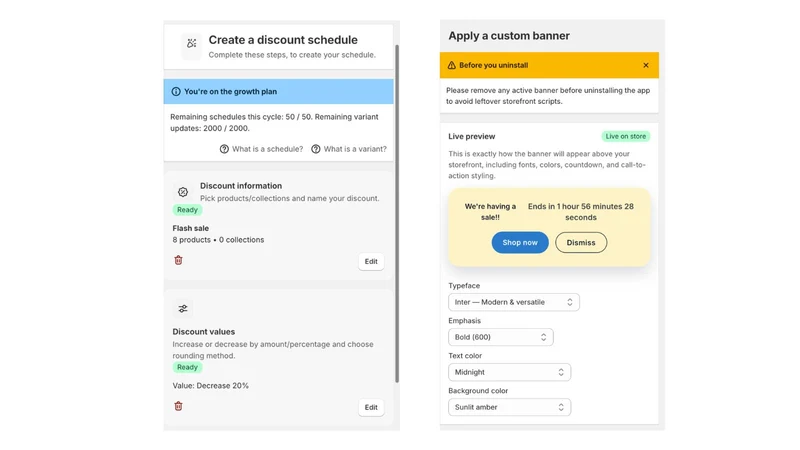Delete the Flash sale discount via the trash icon
The height and width of the screenshot is (450, 800).
point(179,260)
